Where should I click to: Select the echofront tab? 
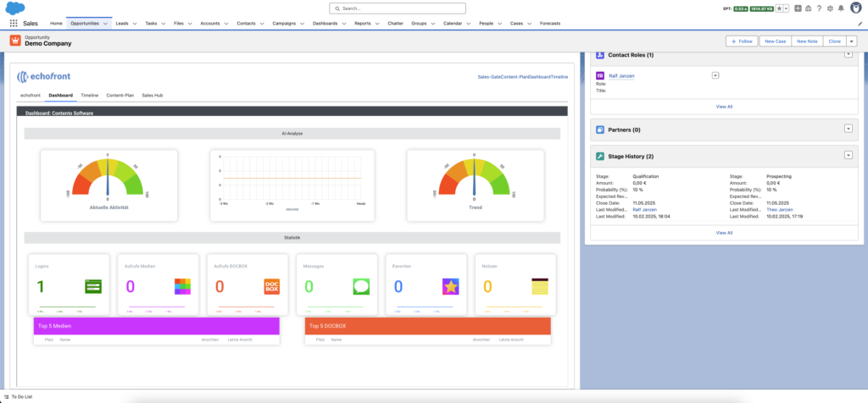(31, 95)
